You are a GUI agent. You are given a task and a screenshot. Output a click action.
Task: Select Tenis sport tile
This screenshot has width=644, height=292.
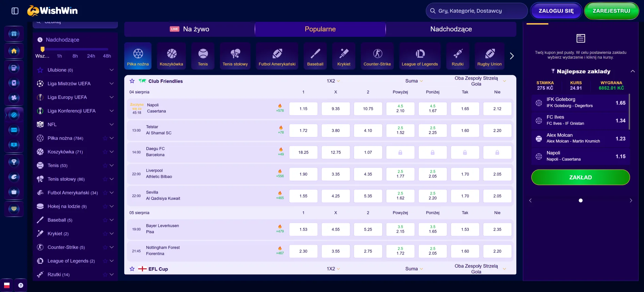tap(203, 56)
